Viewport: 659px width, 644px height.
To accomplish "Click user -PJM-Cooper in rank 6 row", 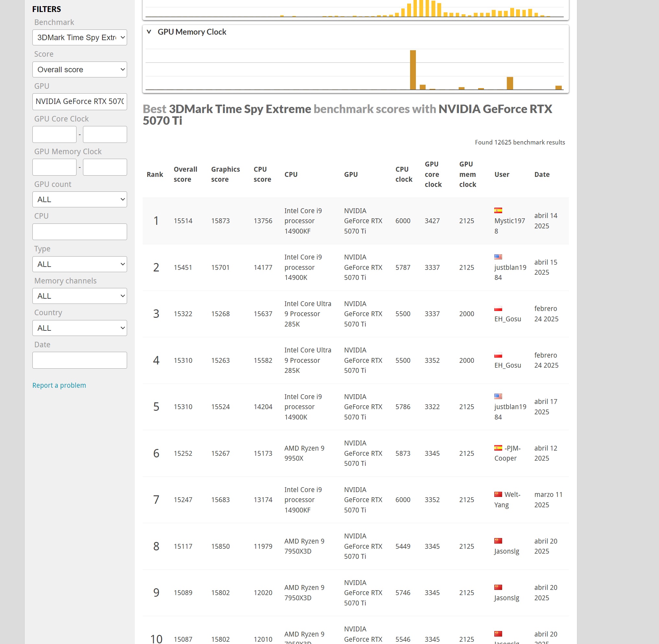I will point(507,453).
